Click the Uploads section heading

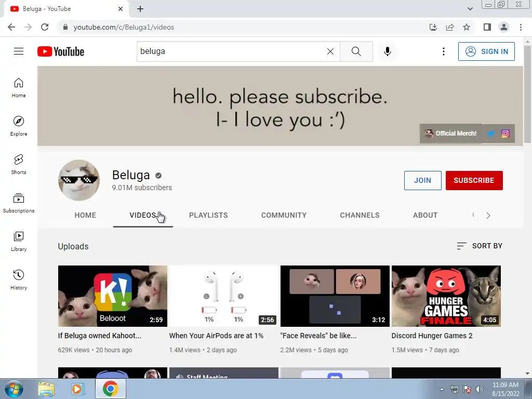73,246
